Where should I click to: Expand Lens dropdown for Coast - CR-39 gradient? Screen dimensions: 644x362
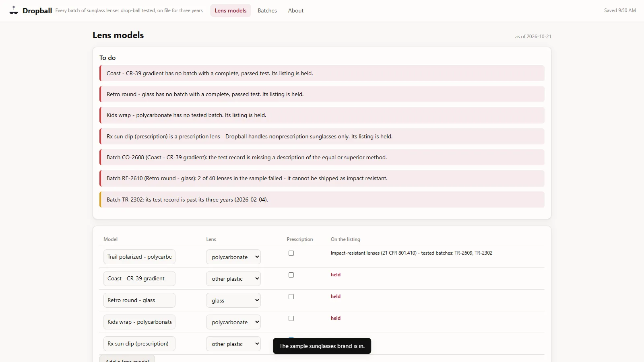tap(233, 279)
